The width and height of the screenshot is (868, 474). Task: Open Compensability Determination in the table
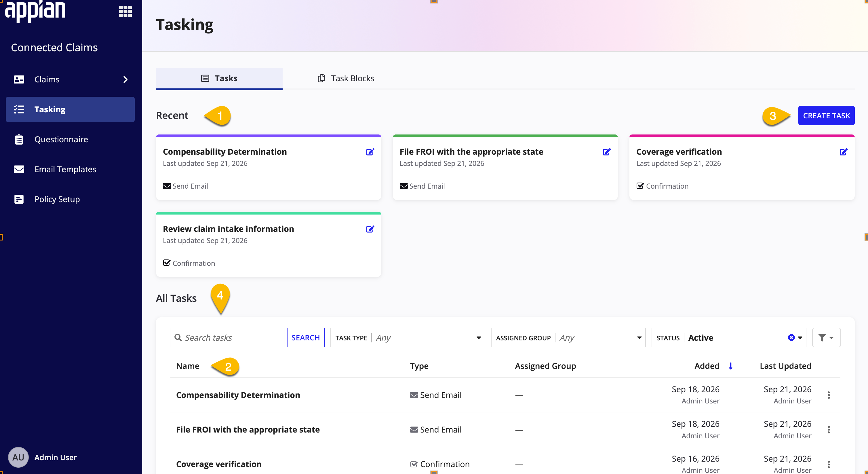238,395
